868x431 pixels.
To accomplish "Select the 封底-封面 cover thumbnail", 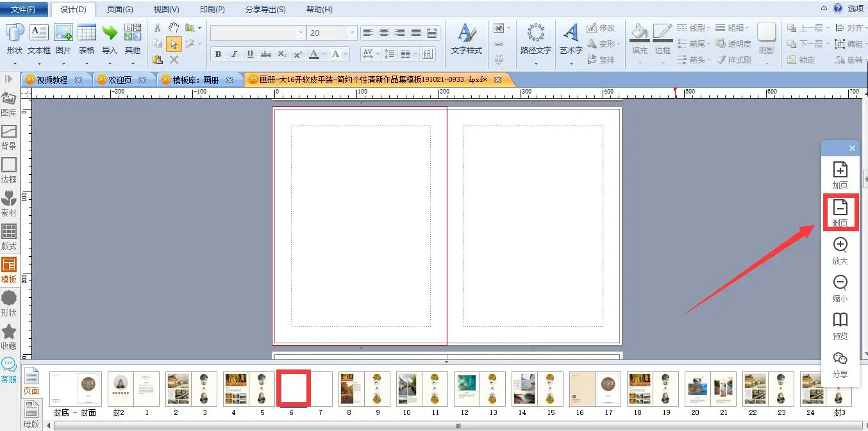I will [x=76, y=389].
